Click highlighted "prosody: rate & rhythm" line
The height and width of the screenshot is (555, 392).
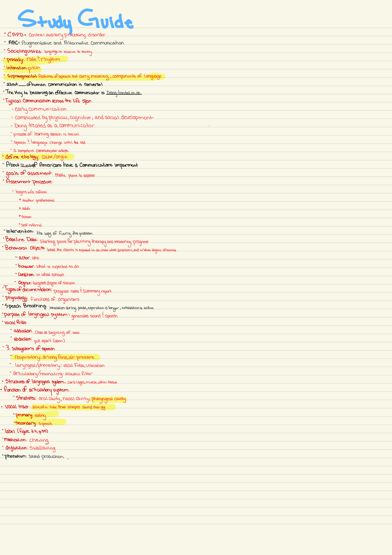click(35, 60)
